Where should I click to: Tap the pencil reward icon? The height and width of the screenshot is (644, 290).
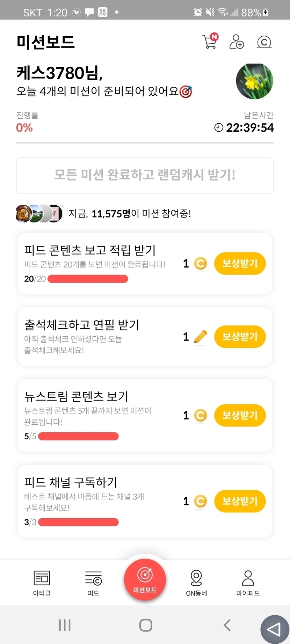[x=200, y=337]
